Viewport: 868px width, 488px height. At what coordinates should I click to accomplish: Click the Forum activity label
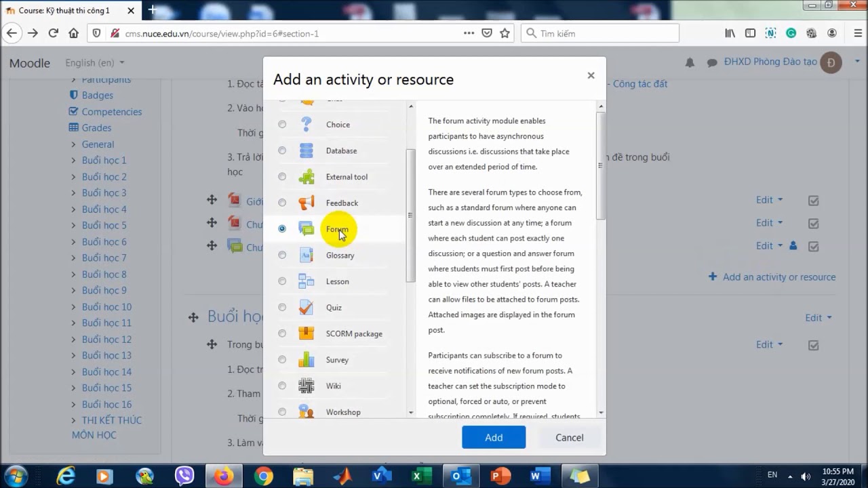click(337, 229)
